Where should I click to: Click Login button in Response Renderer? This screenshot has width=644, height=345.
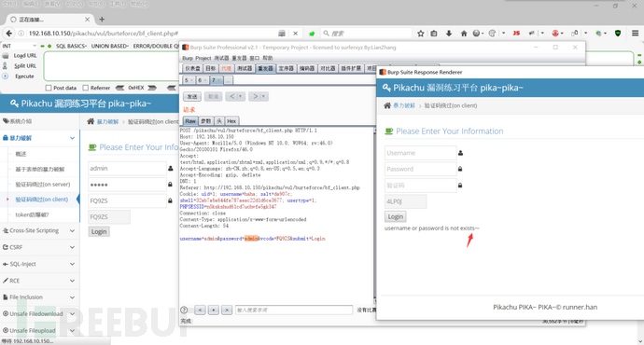pos(395,216)
